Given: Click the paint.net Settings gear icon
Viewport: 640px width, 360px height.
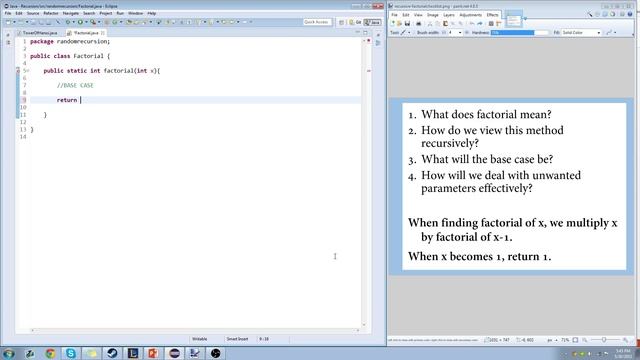Looking at the screenshot, I should (x=622, y=14).
